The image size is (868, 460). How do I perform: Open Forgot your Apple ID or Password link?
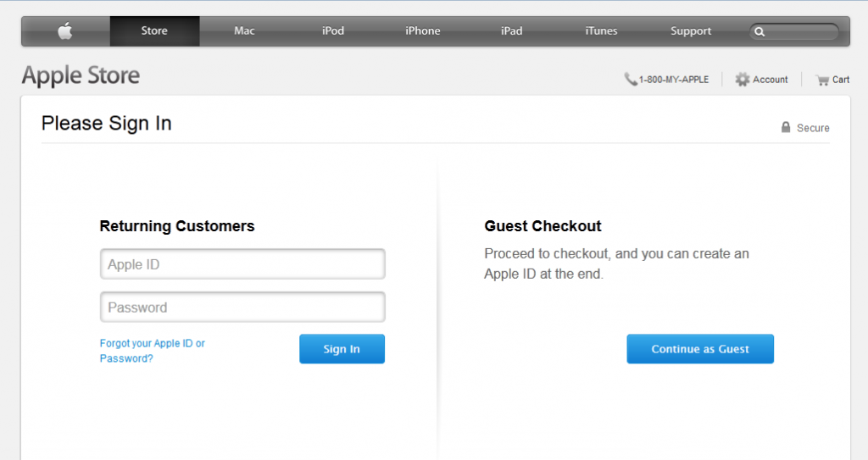coord(153,351)
